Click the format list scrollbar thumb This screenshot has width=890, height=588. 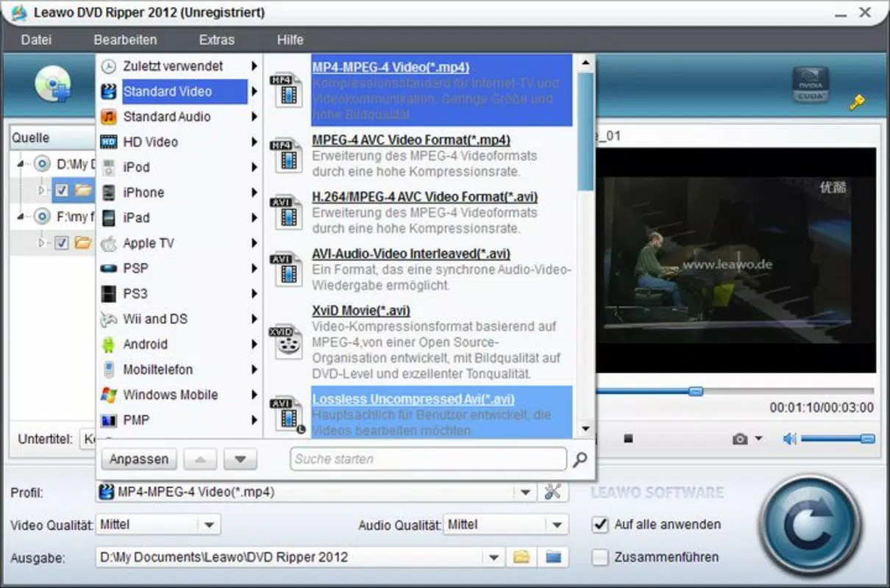coord(585,132)
